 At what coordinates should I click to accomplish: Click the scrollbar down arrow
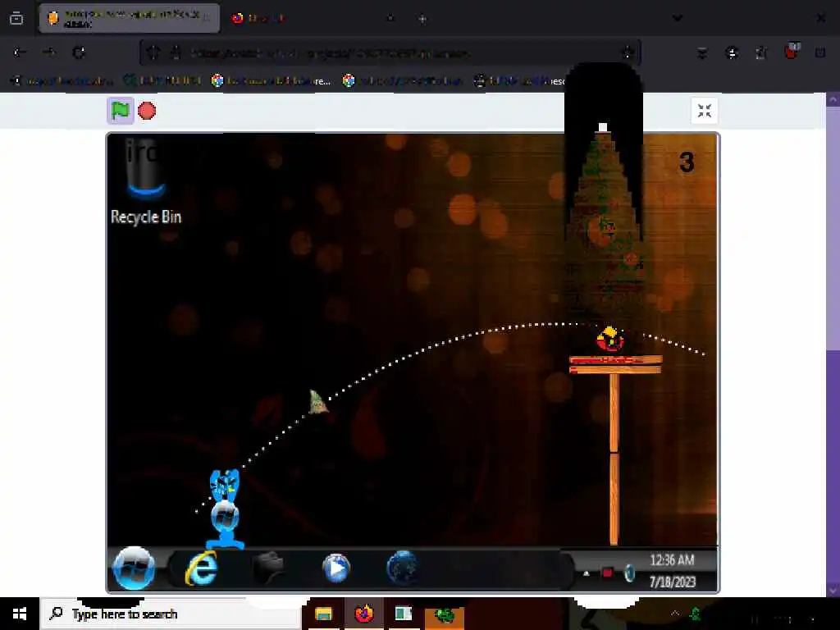[x=833, y=590]
